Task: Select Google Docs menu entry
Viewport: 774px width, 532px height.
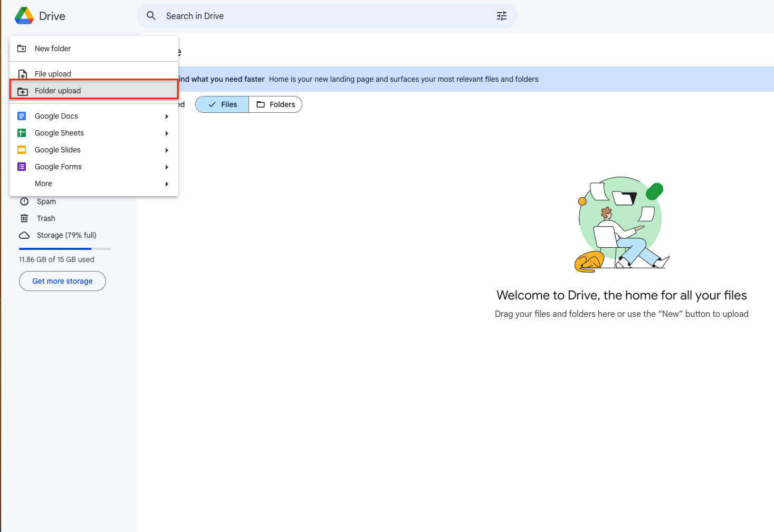Action: (94, 116)
